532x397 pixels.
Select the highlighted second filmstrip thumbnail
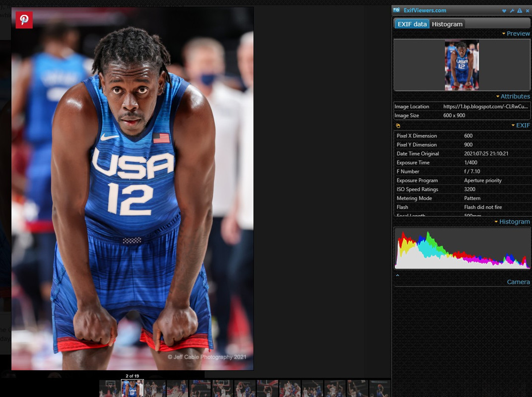[x=133, y=389]
